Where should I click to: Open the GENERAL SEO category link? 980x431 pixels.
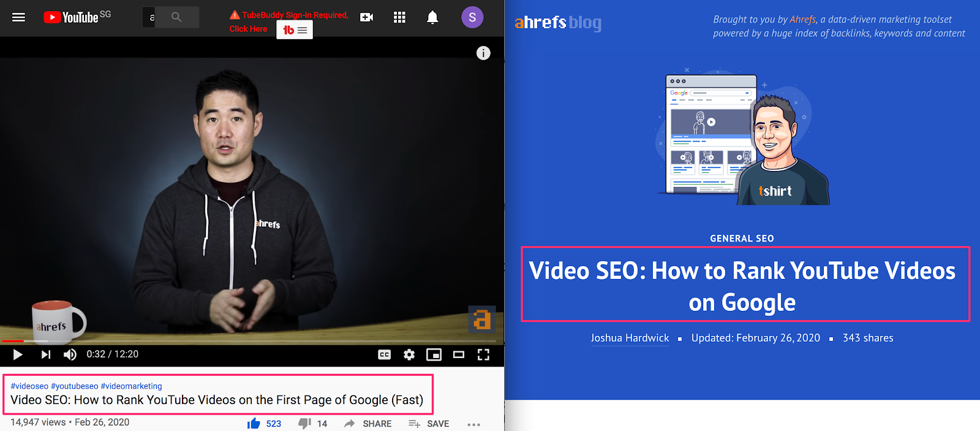742,238
